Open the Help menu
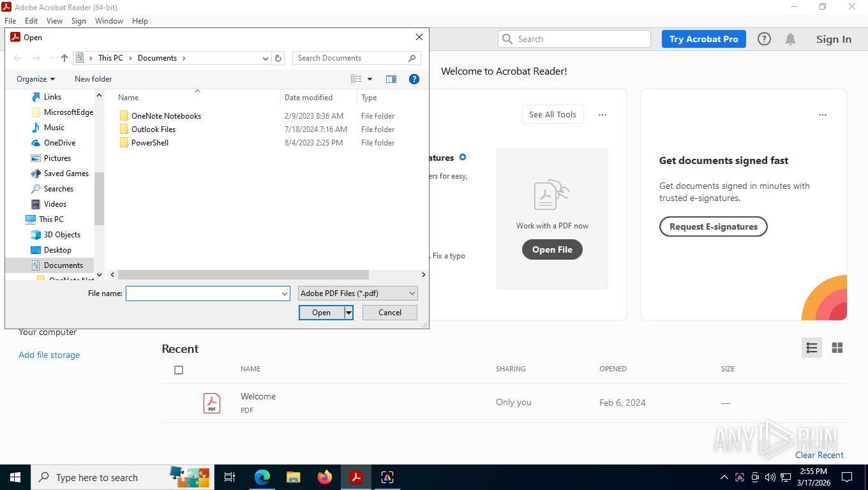The width and height of the screenshot is (868, 490). (x=140, y=21)
